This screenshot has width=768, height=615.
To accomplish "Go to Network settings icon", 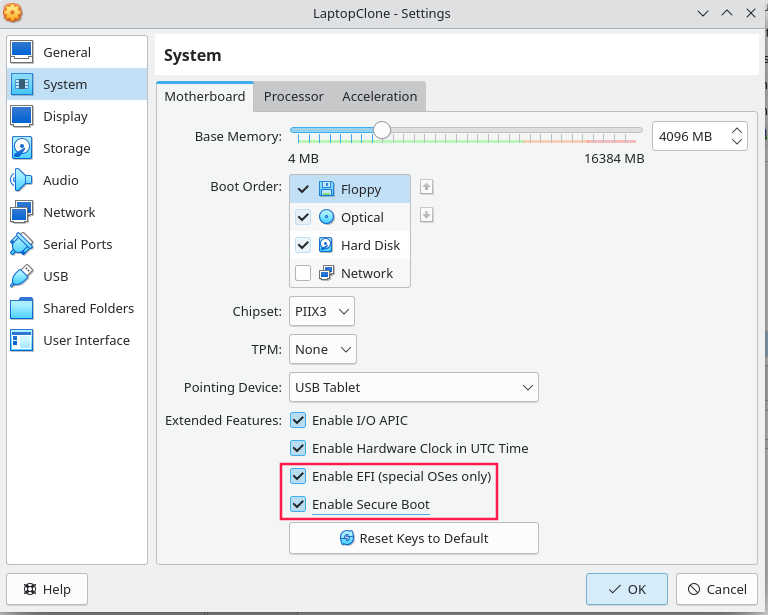I will [22, 212].
